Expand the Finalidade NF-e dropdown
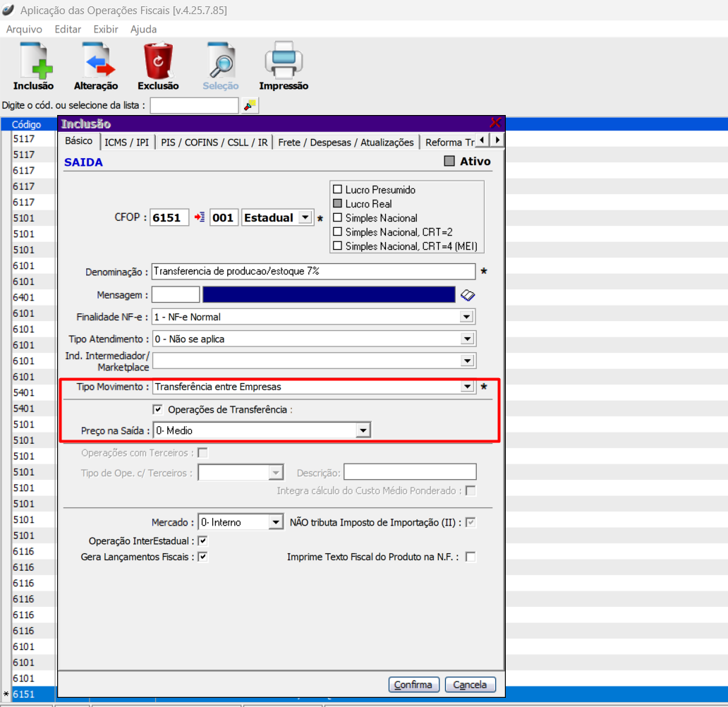Image resolution: width=728 pixels, height=707 pixels. click(466, 317)
